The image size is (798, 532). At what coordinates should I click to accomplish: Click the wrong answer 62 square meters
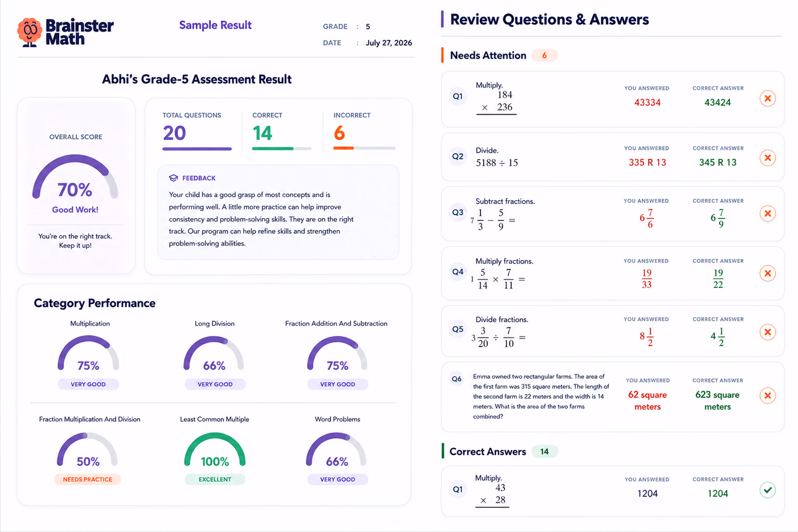(x=647, y=401)
